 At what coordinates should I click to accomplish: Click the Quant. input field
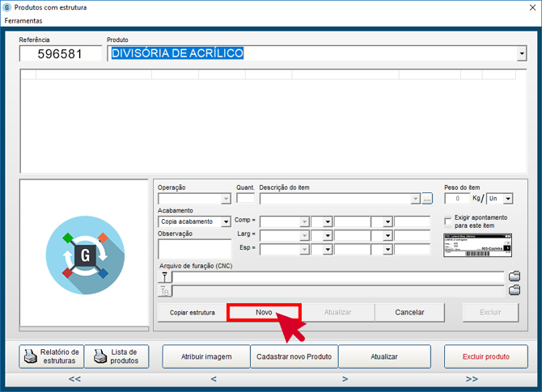tap(245, 198)
